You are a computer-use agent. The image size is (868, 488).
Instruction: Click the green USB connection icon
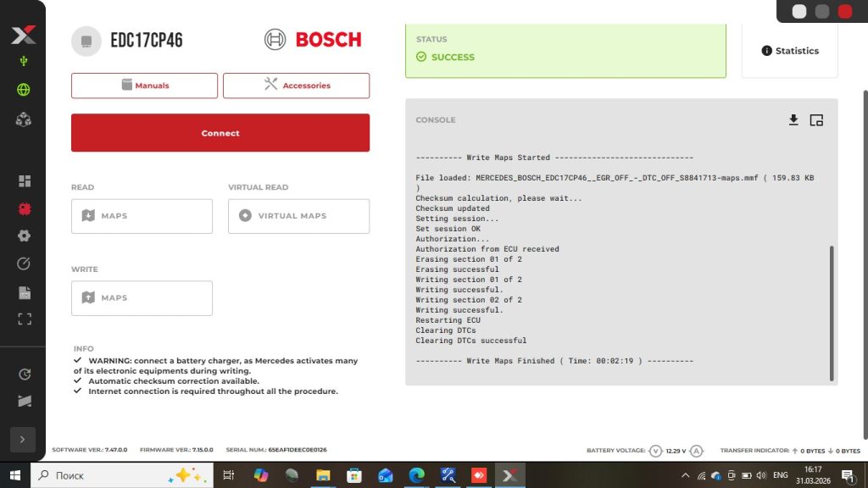pyautogui.click(x=23, y=61)
